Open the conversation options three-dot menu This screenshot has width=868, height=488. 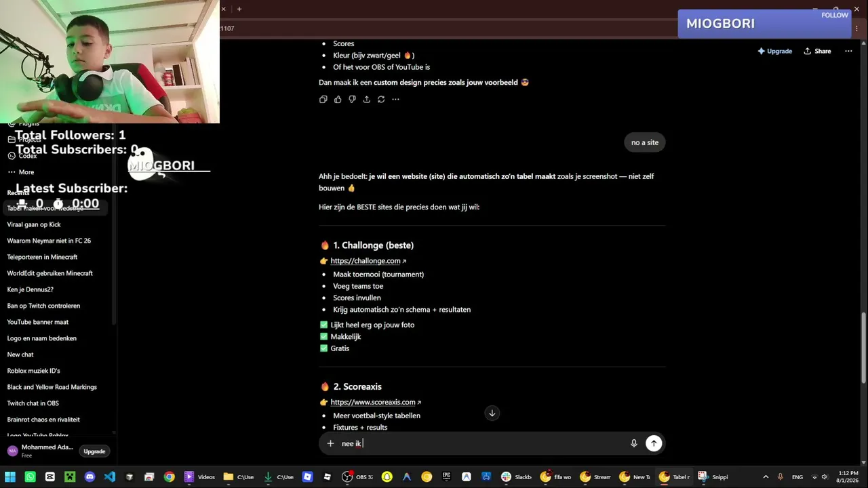848,51
